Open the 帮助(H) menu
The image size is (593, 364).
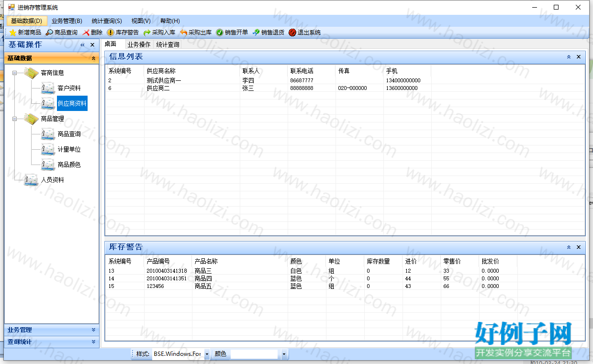[x=170, y=21]
